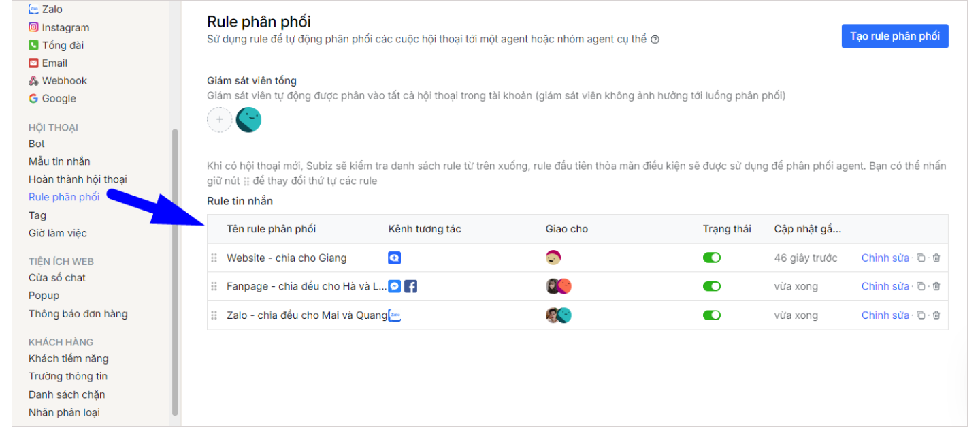Click the Tạo rule phân phối button

point(895,36)
